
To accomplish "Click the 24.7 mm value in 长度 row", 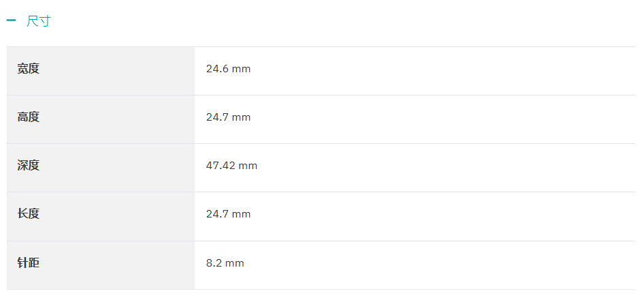I will pyautogui.click(x=228, y=214).
